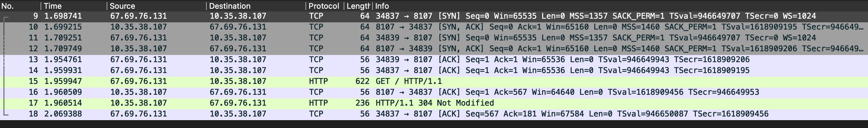Select packet 9 SYN from 67.69.76.131
This screenshot has height=128, width=868.
434,16
